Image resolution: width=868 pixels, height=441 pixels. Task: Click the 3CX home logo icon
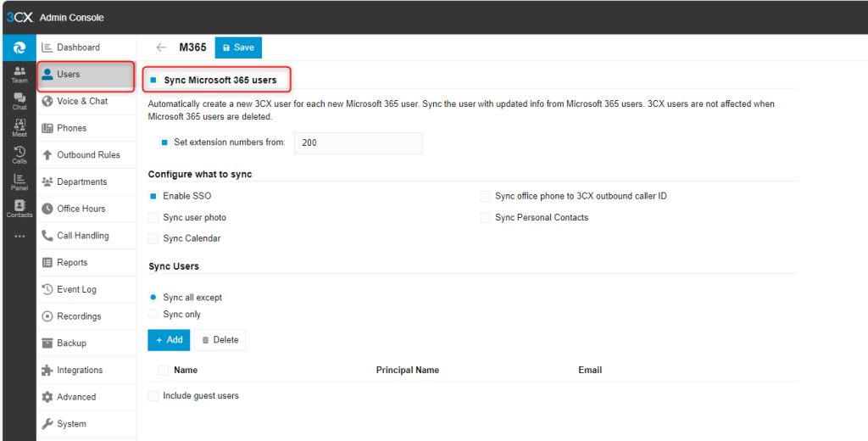coord(19,47)
